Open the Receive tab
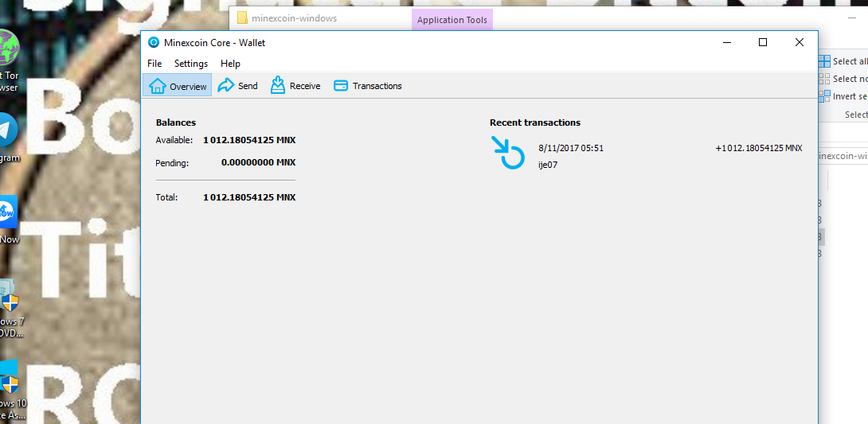 coord(295,86)
